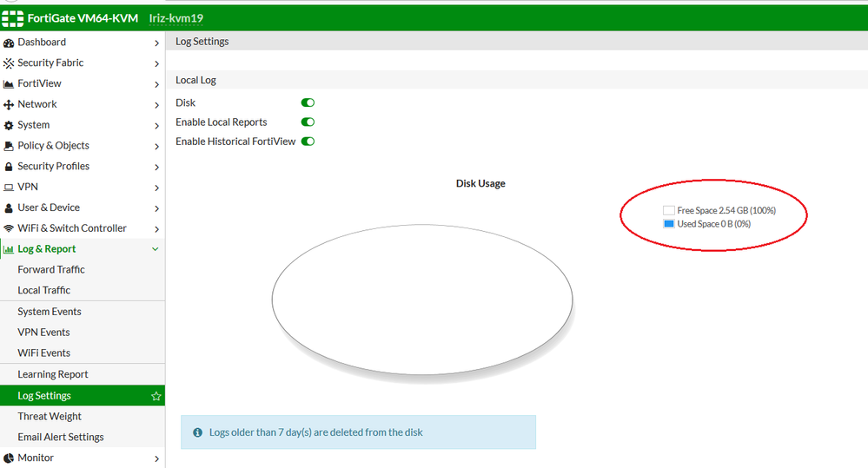Click the lriz-kvm19 hostname link
Image resolution: width=868 pixels, height=468 pixels.
tap(176, 18)
